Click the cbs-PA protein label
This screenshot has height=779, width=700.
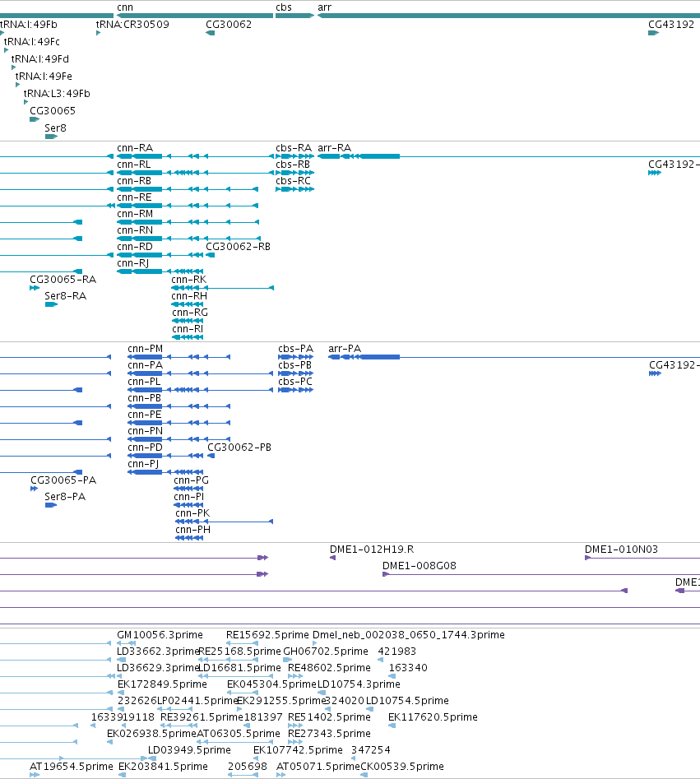[x=295, y=349]
